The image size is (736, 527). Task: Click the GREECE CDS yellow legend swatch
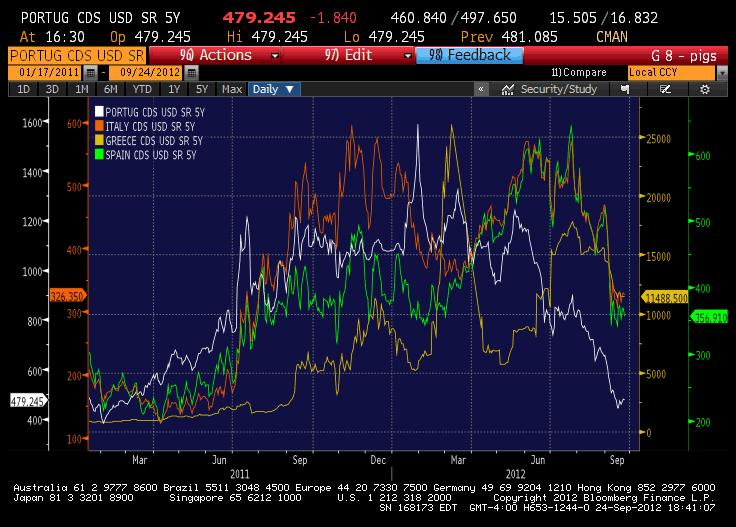98,140
